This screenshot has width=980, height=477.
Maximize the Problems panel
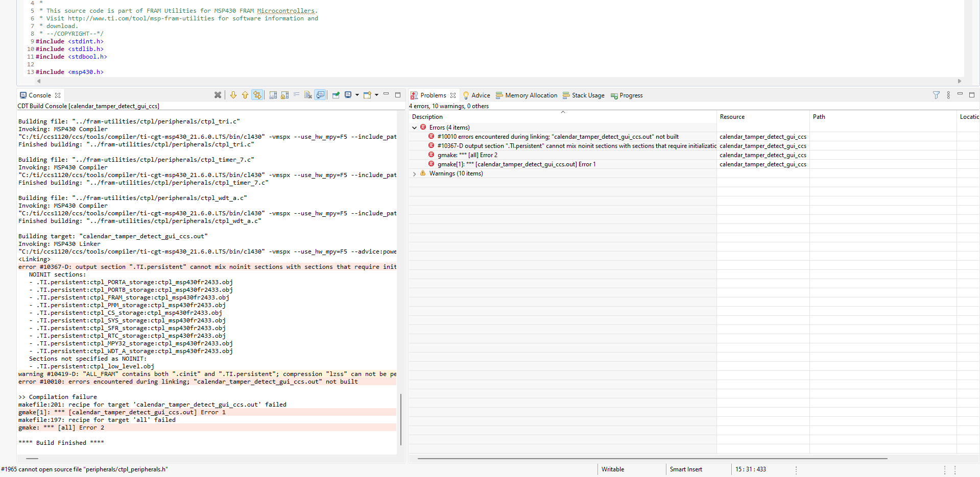[972, 94]
